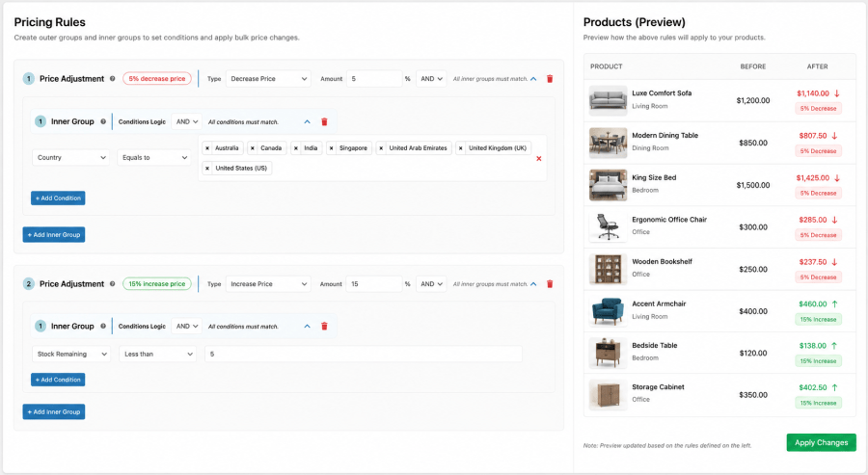Collapse Price Adjustment 1 using its chevron
The image size is (868, 475).
533,79
